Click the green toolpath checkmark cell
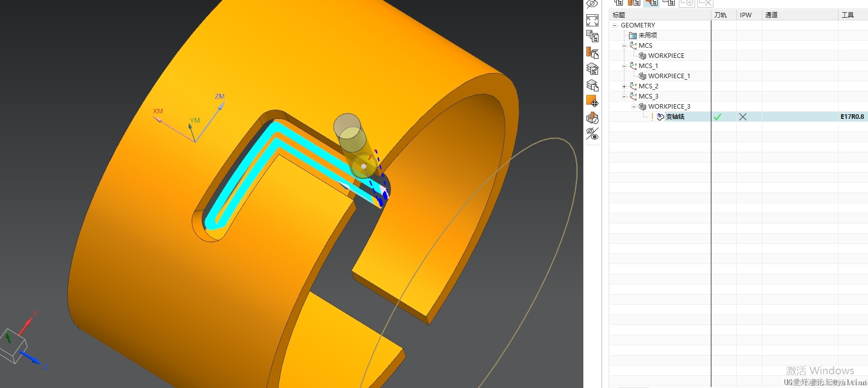Viewport: 868px width, 388px height. pos(717,117)
